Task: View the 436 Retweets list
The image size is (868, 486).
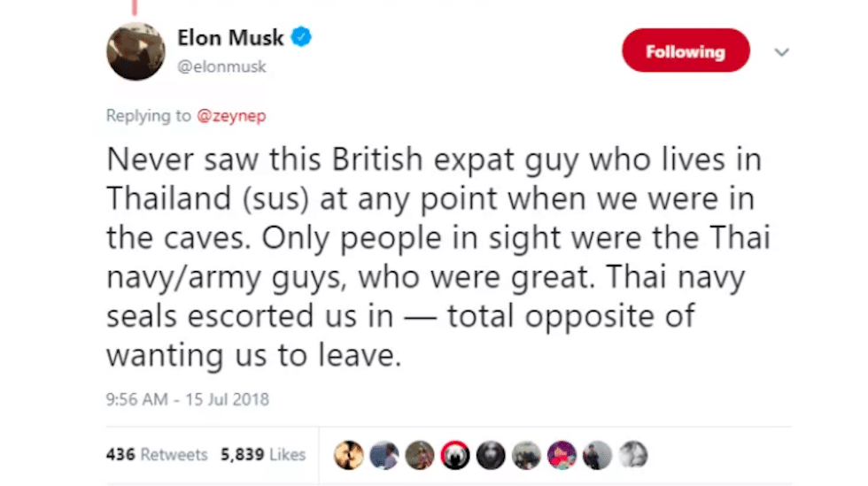Action: coord(156,455)
